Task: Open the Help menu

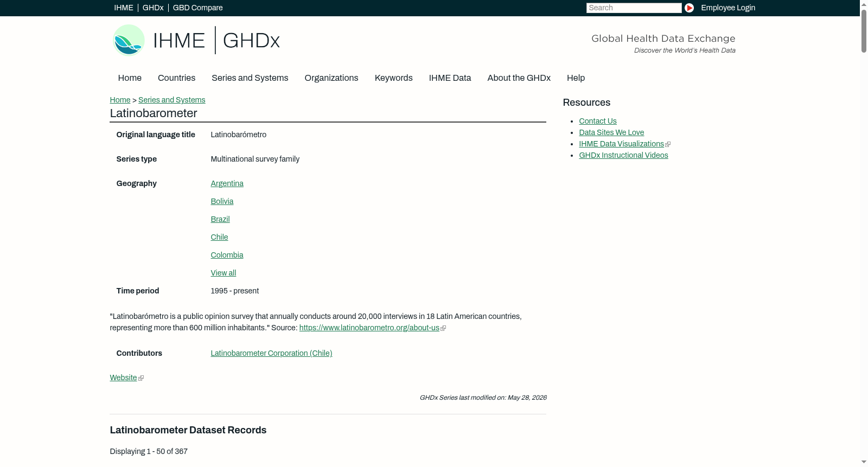Action: pyautogui.click(x=576, y=78)
